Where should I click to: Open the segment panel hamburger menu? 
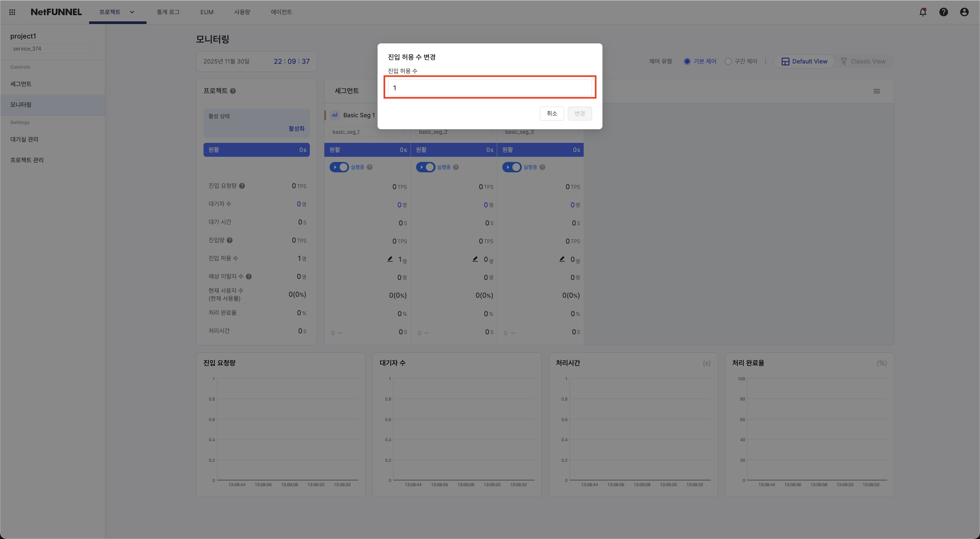[877, 91]
